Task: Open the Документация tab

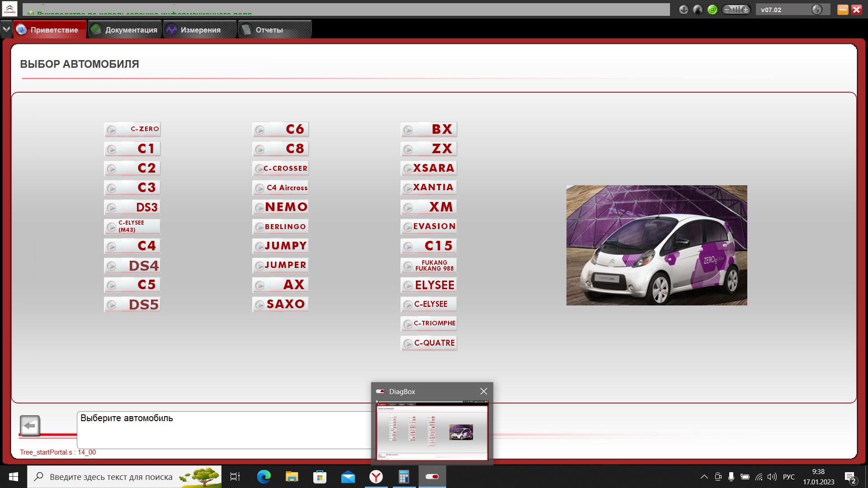Action: (x=124, y=30)
